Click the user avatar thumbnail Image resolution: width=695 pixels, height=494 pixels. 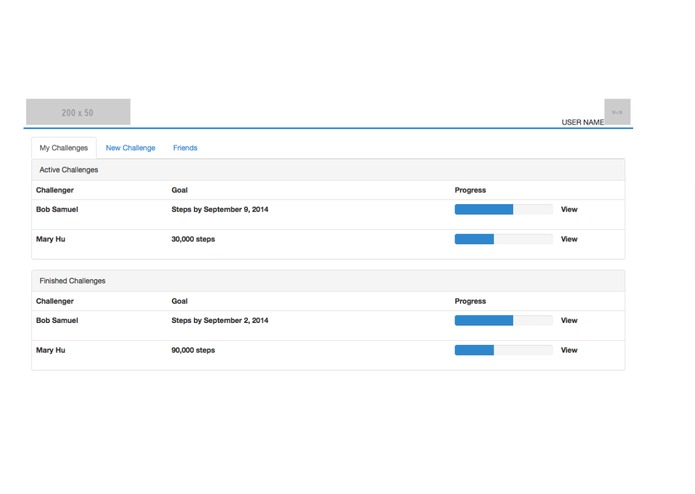pos(617,112)
